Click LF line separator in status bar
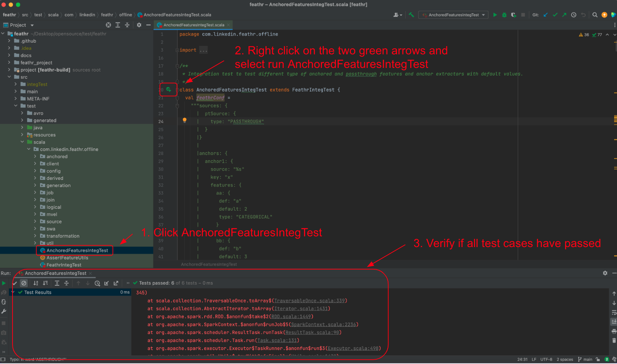Image resolution: width=617 pixels, height=364 pixels. pyautogui.click(x=534, y=359)
